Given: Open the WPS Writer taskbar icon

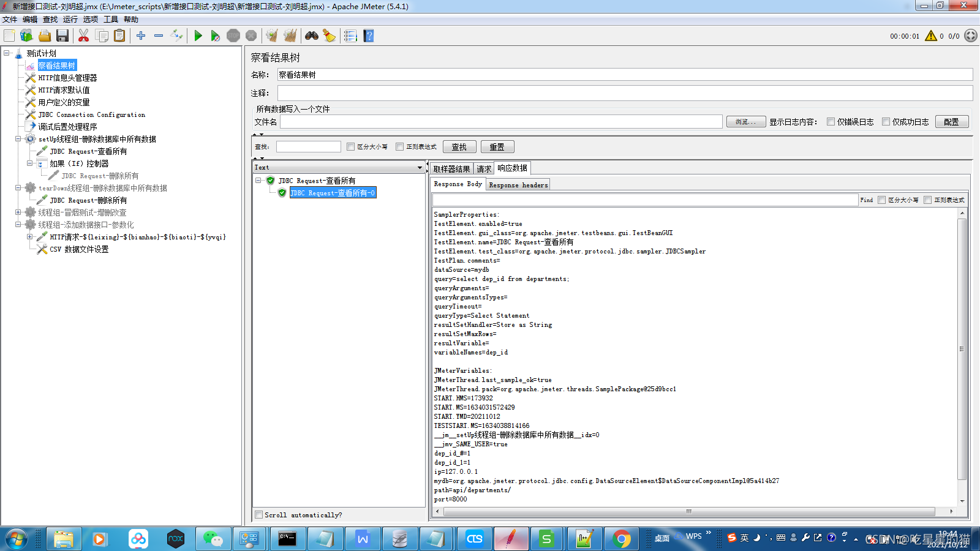Looking at the screenshot, I should (x=363, y=539).
